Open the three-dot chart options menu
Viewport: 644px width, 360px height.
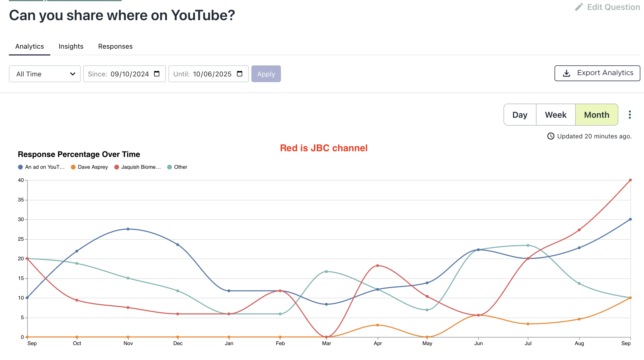coord(630,114)
